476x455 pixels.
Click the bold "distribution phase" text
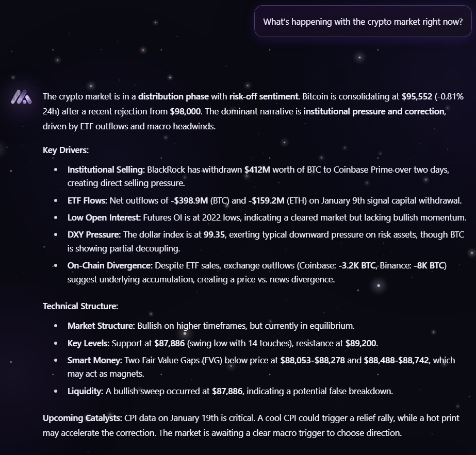point(173,96)
